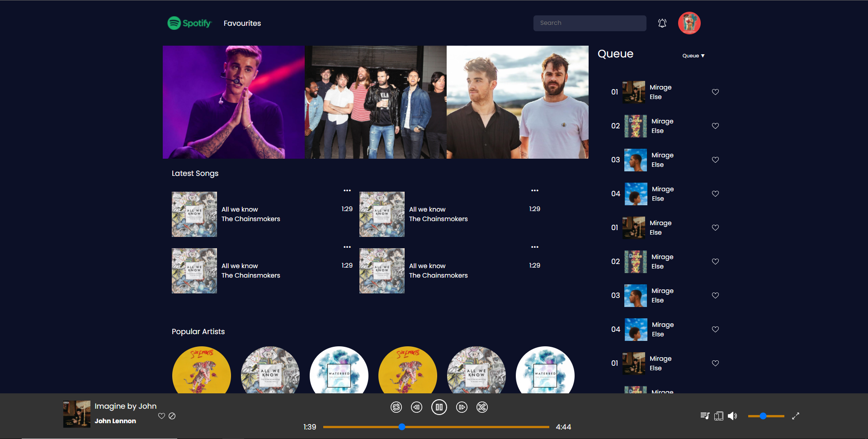Click the Spotify logo
The image size is (868, 439).
tap(189, 23)
